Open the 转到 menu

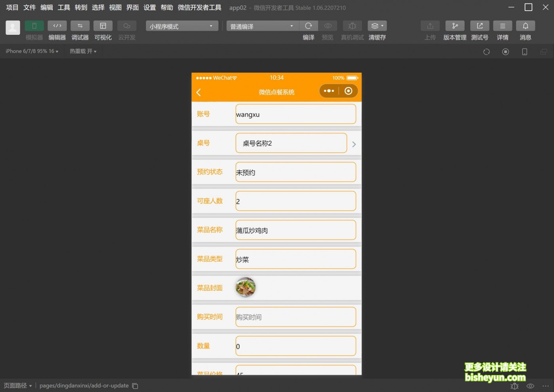click(81, 8)
